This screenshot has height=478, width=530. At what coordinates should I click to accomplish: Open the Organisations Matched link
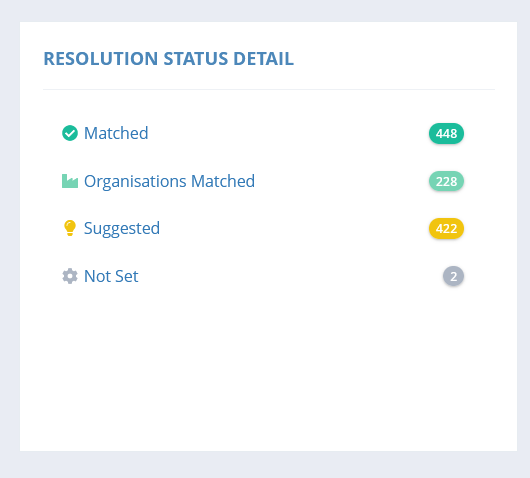tap(169, 181)
